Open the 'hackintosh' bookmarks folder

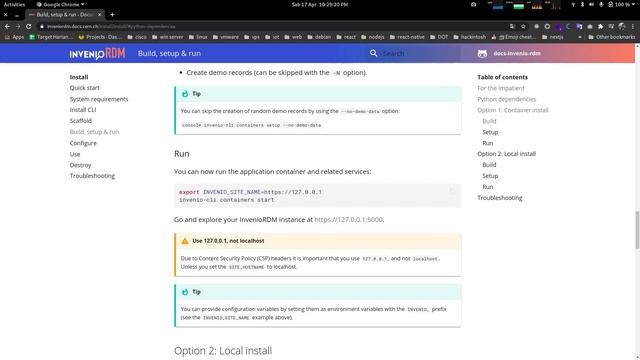[469, 37]
